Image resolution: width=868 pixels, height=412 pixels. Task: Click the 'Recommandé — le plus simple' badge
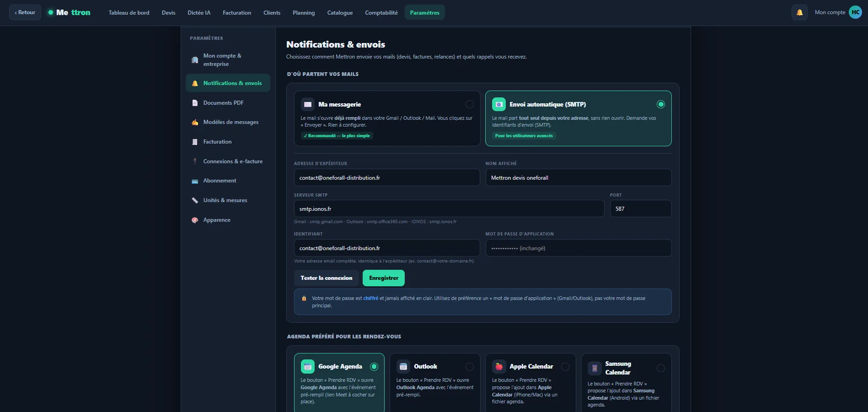coord(337,136)
